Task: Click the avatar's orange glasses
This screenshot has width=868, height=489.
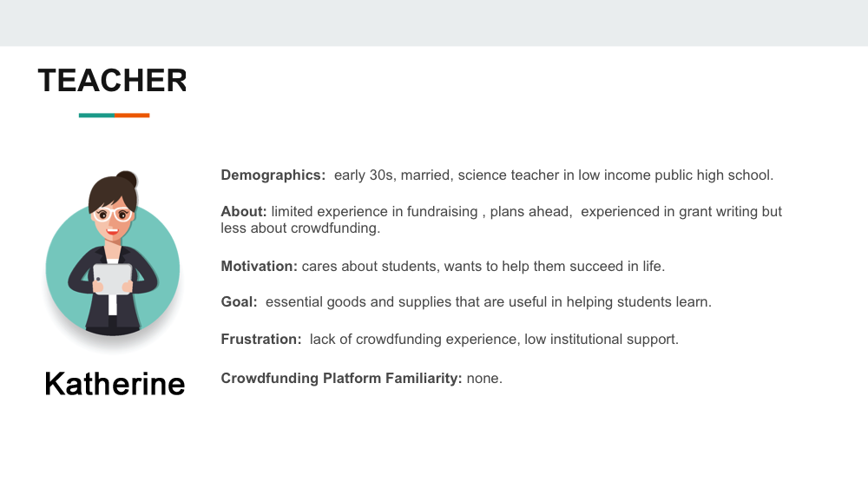Action: click(x=113, y=214)
